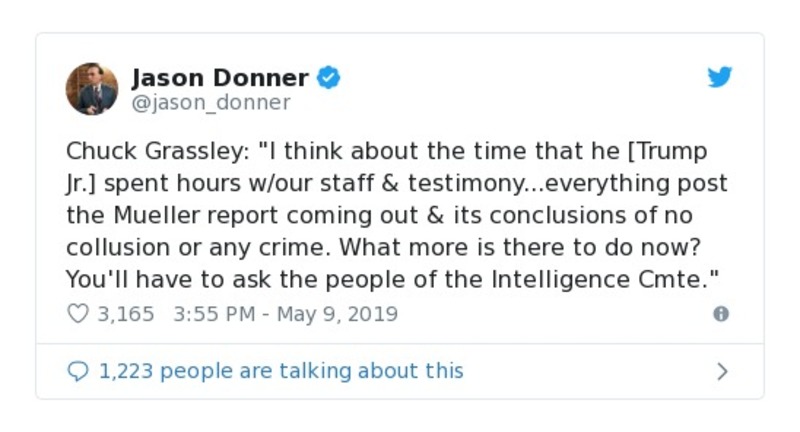800x432 pixels.
Task: Open the 3:55 PM tweet time link
Action: click(214, 314)
